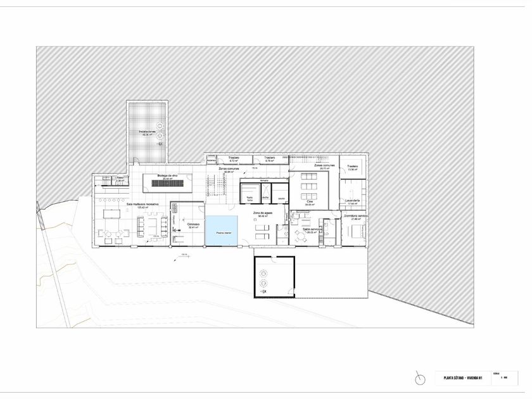Select the 'Trastero' 13.56 m² label
Image resolution: width=532 pixels, height=399 pixels.
coord(353,166)
